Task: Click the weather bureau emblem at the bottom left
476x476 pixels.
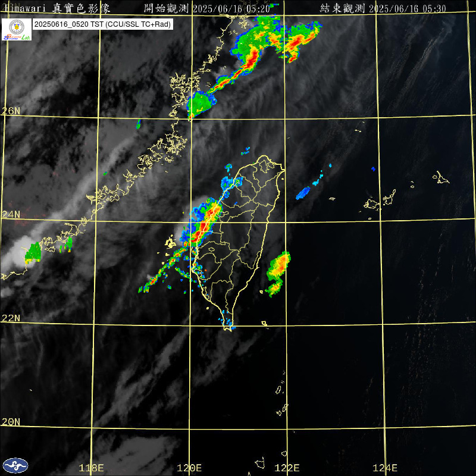Action: (x=15, y=465)
